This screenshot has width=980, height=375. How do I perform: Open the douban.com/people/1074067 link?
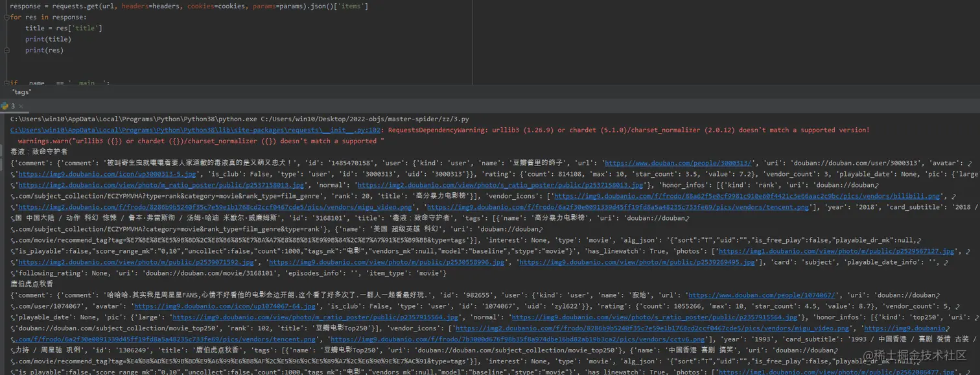pyautogui.click(x=763, y=295)
